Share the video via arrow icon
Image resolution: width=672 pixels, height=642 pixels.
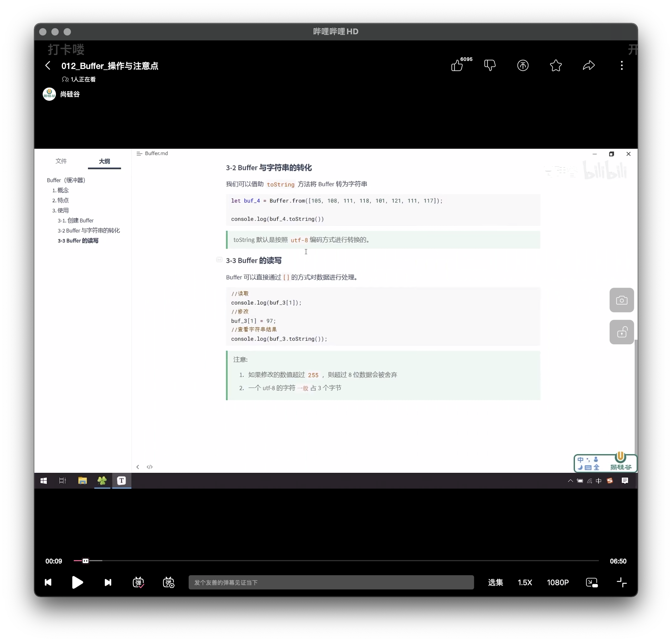589,65
